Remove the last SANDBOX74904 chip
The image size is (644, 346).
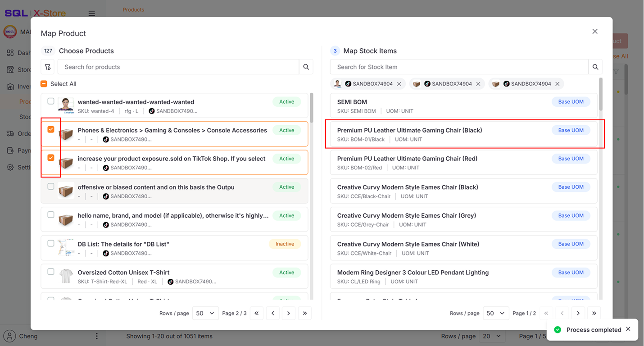pos(557,84)
